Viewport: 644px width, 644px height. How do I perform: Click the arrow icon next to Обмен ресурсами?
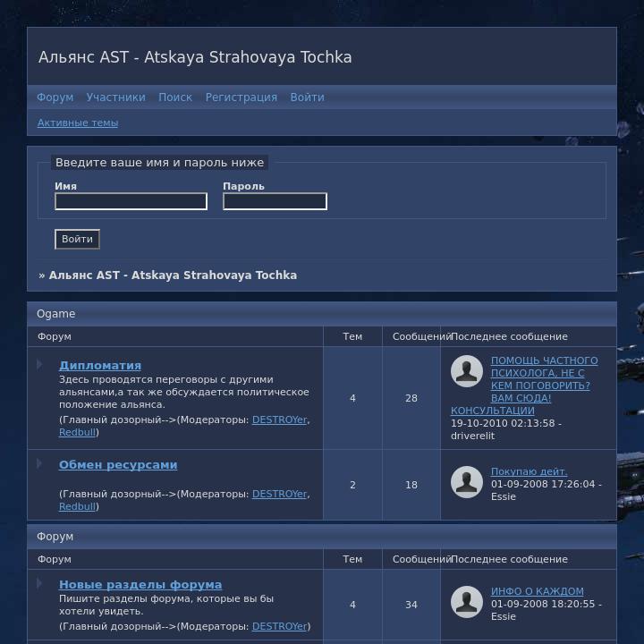pos(39,463)
